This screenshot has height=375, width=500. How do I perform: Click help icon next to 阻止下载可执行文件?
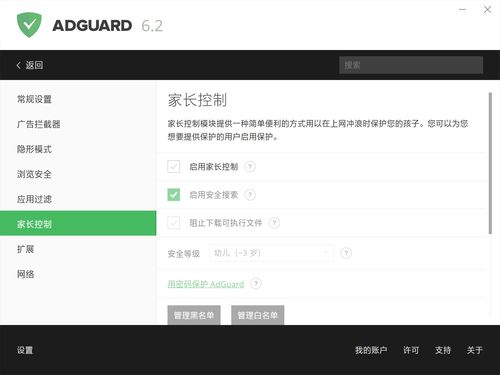click(x=274, y=223)
